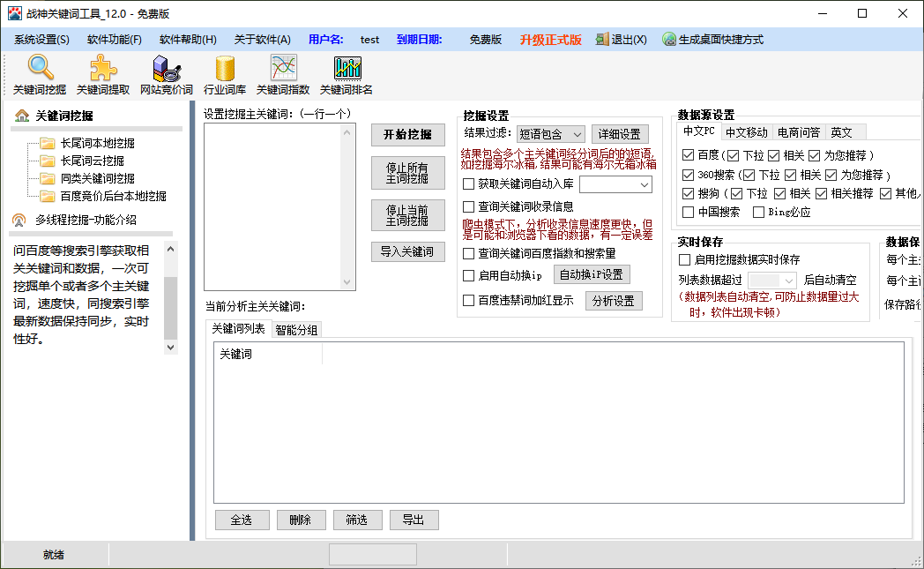Tick 百度违禁词加红显示 checkbox
Image resolution: width=924 pixels, height=569 pixels.
click(468, 301)
